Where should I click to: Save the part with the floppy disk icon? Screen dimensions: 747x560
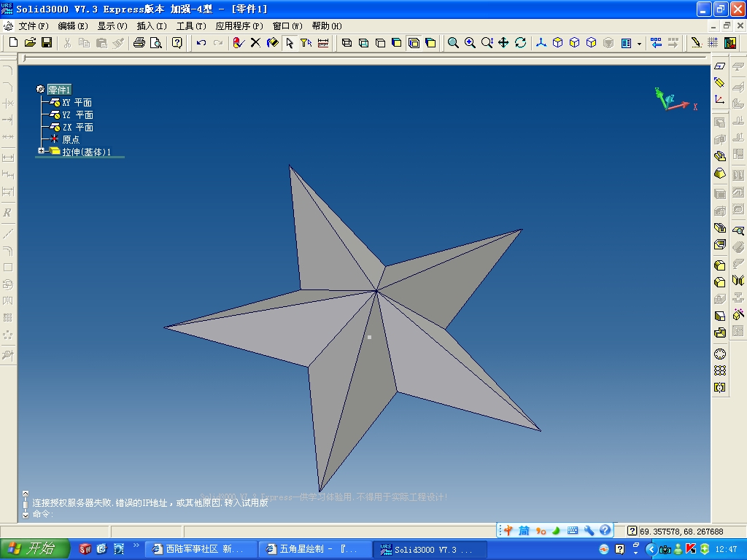[47, 43]
